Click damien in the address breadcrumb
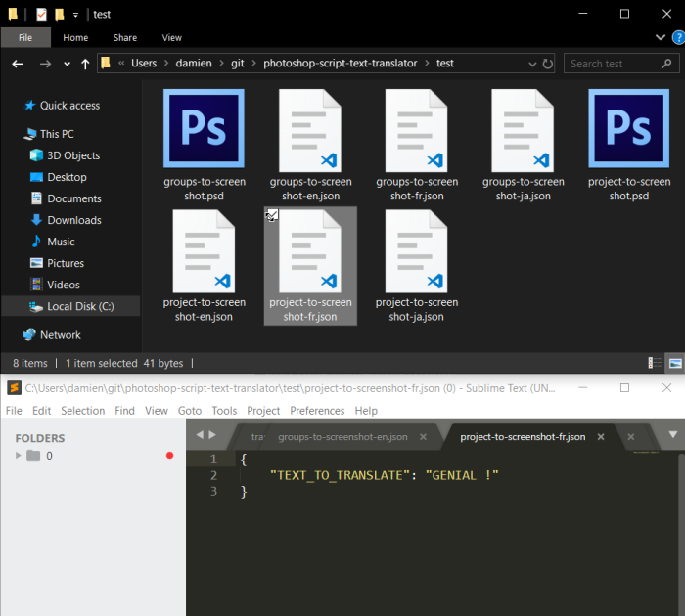 point(194,64)
